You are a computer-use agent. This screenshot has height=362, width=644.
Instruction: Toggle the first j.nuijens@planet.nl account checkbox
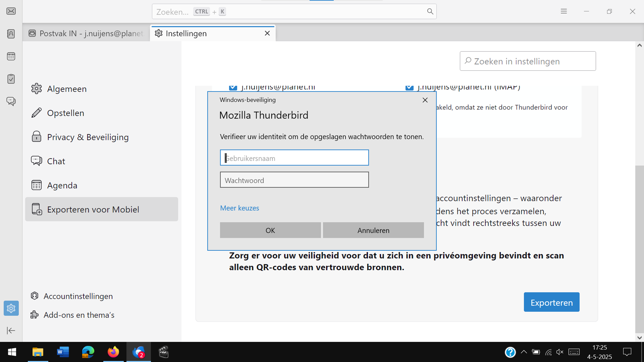[233, 87]
